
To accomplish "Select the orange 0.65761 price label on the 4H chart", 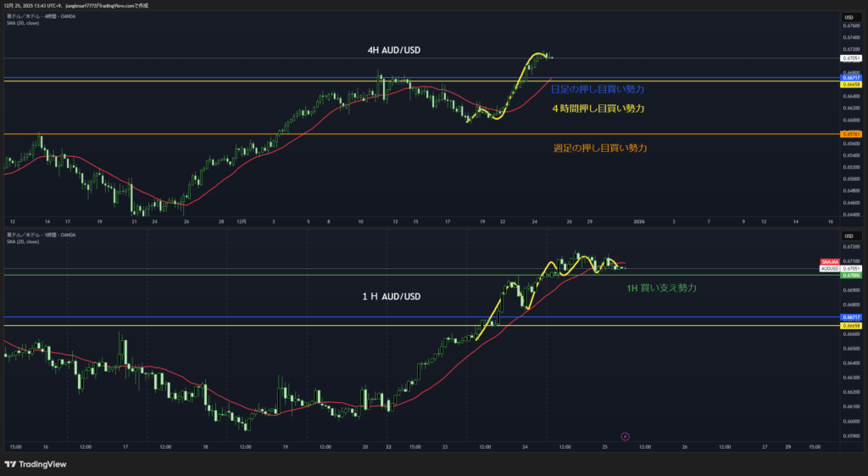I will [x=850, y=134].
